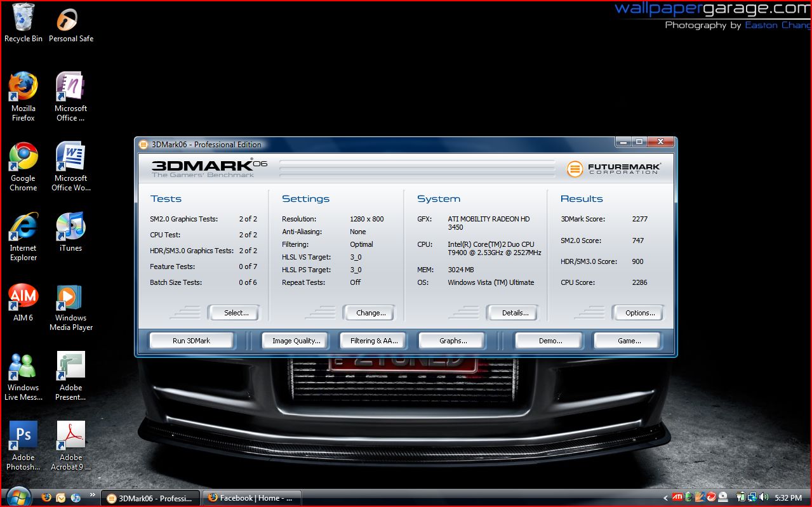The image size is (812, 507).
Task: Click the disc drive tray icon
Action: (x=722, y=497)
